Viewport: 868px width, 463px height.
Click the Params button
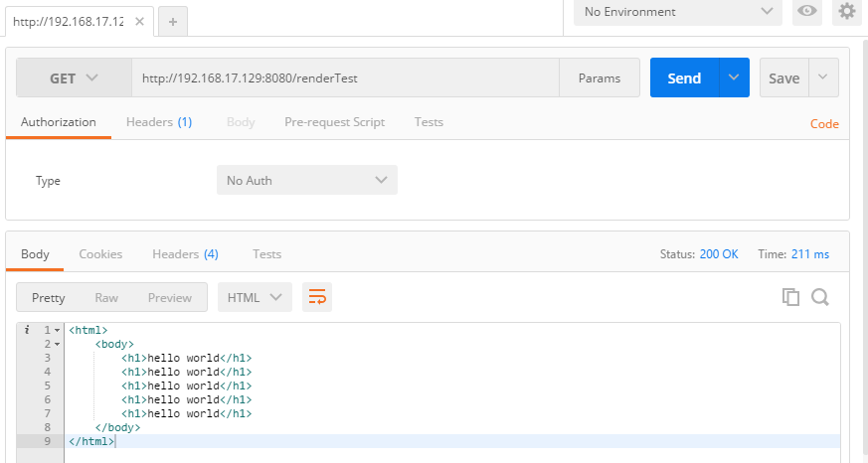[x=600, y=78]
